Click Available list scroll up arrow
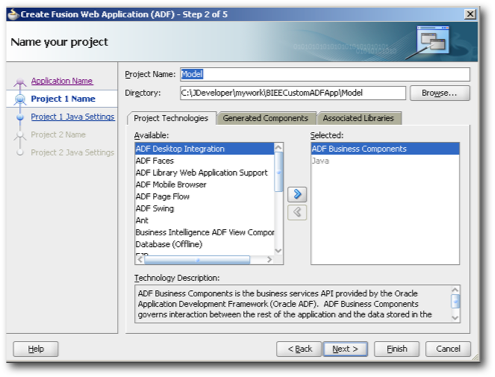Image resolution: width=495 pixels, height=377 pixels. pyautogui.click(x=278, y=147)
